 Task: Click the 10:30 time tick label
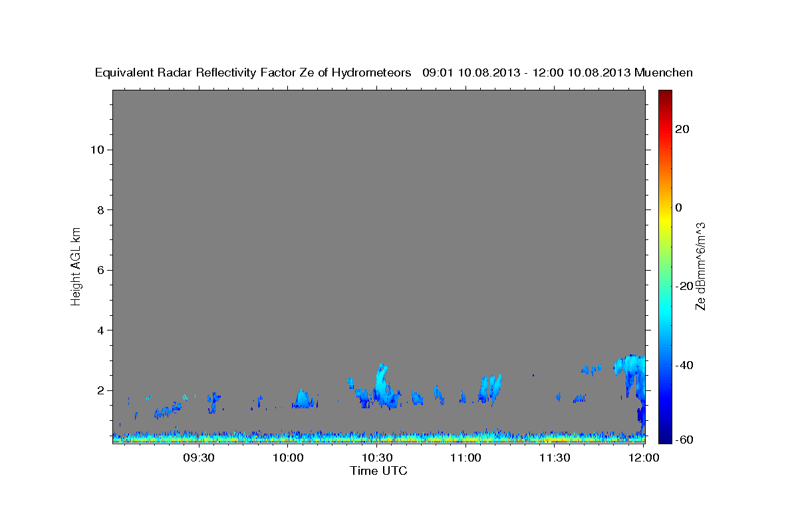tap(377, 458)
